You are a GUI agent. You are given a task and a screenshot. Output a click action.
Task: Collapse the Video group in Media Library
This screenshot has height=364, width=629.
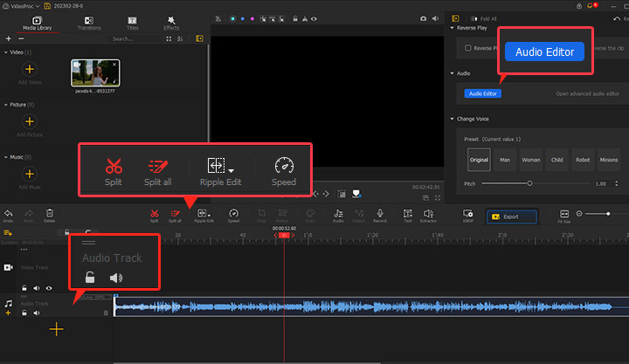point(6,52)
